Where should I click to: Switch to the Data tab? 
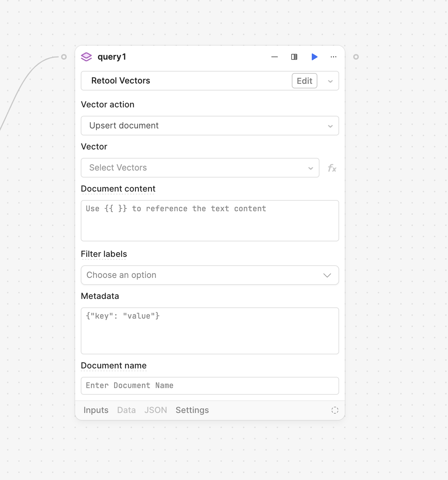pyautogui.click(x=126, y=410)
